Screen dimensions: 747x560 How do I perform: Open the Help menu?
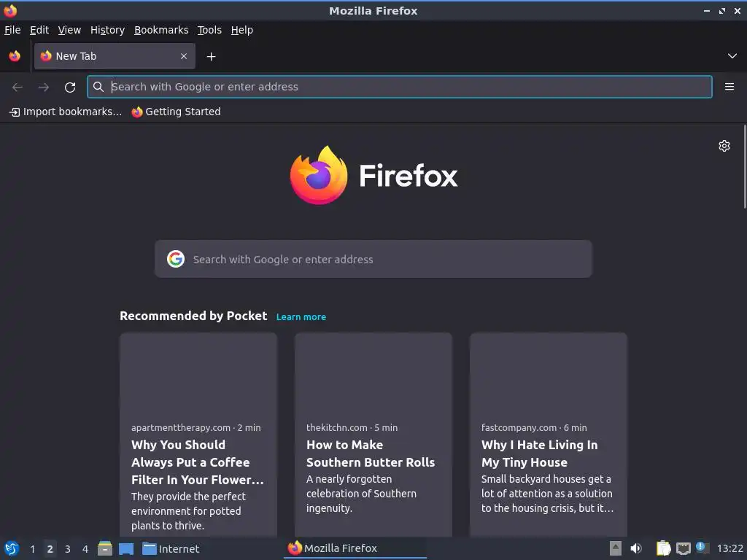(x=242, y=30)
